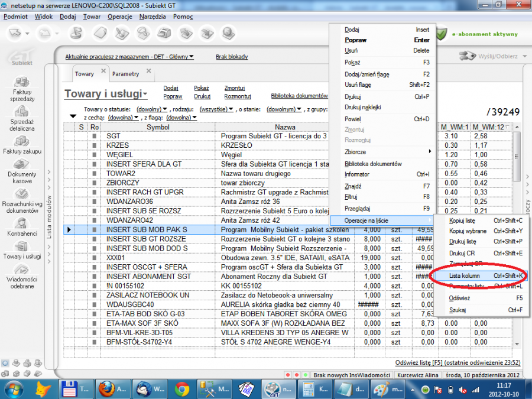Click the printer toolbar icon
Image resolution: width=532 pixels, height=399 pixels.
click(164, 33)
